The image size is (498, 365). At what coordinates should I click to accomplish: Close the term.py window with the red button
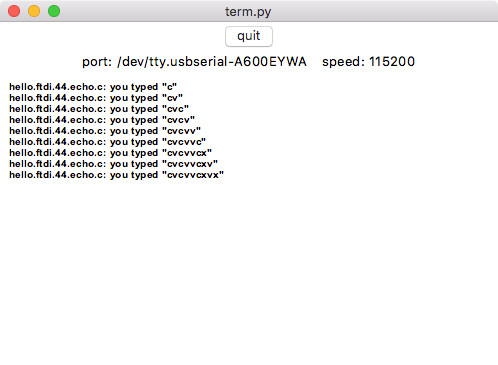click(14, 11)
